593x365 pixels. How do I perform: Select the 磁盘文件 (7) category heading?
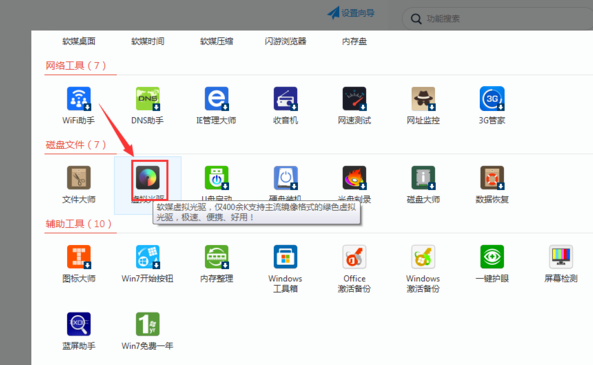(76, 145)
